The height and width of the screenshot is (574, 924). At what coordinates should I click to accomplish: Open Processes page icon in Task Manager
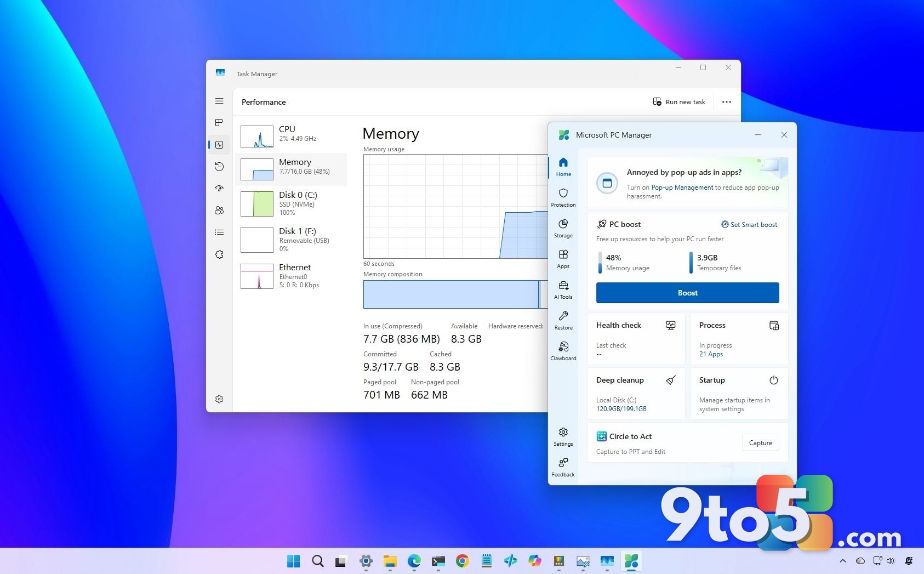pos(219,122)
